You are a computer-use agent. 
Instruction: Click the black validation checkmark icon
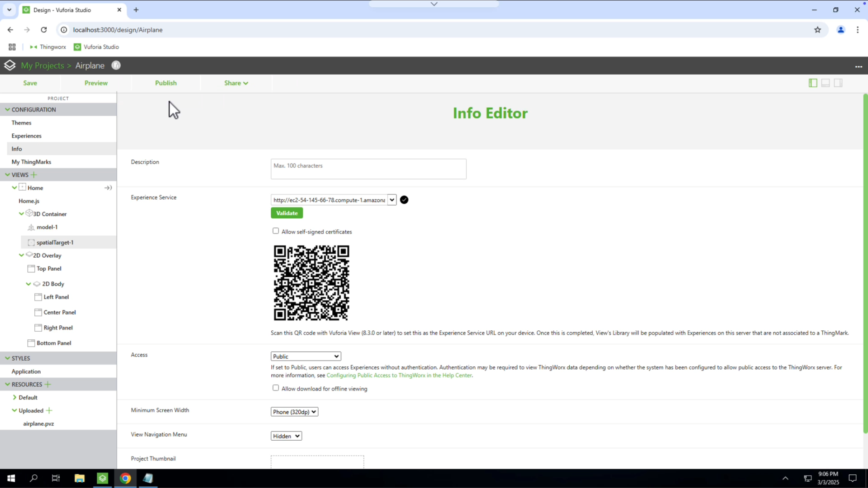pos(404,200)
